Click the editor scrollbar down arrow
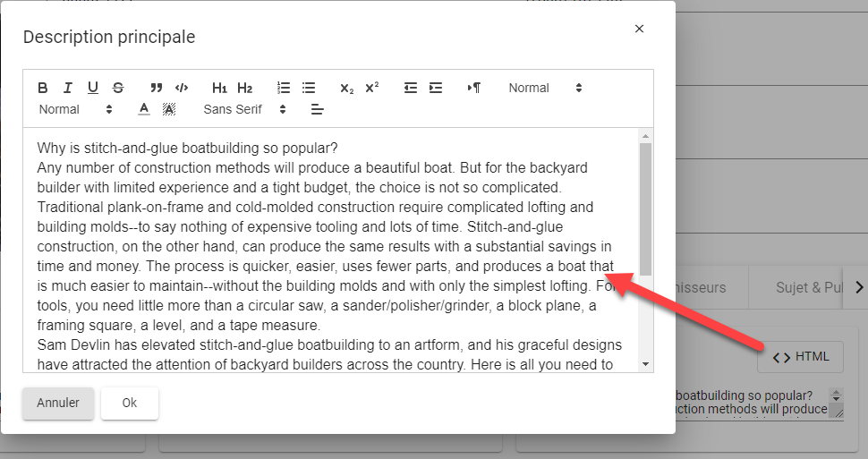The width and height of the screenshot is (868, 459). tap(645, 364)
